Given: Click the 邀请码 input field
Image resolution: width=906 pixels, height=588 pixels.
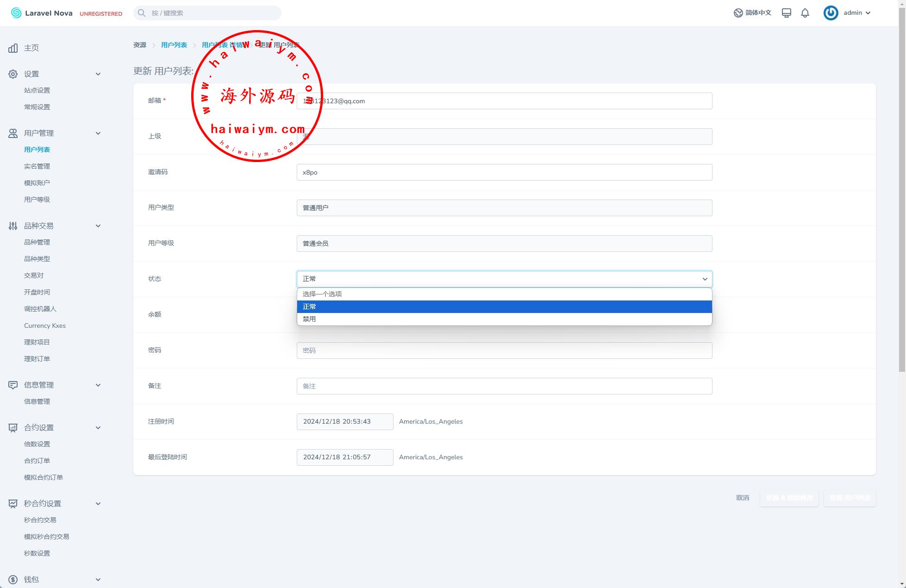Looking at the screenshot, I should coord(504,172).
